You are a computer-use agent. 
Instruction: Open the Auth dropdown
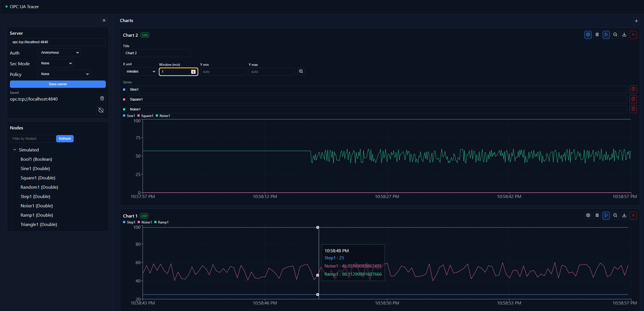pyautogui.click(x=59, y=53)
